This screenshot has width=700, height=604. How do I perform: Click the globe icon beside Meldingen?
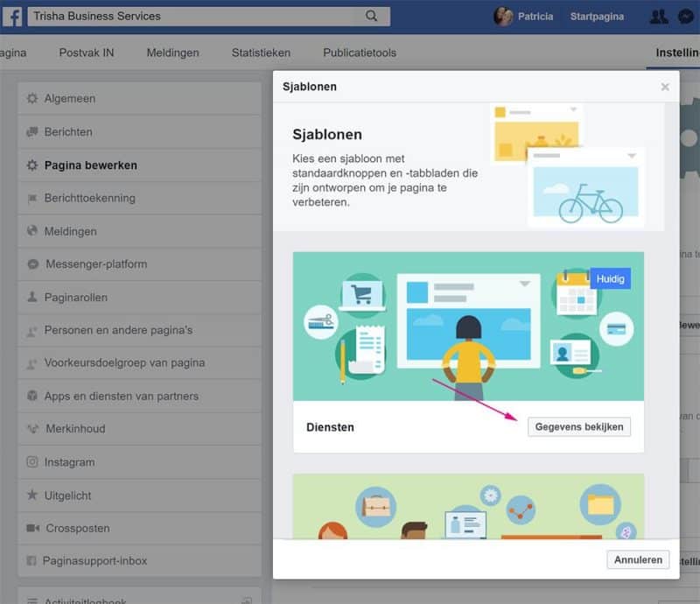coord(32,231)
